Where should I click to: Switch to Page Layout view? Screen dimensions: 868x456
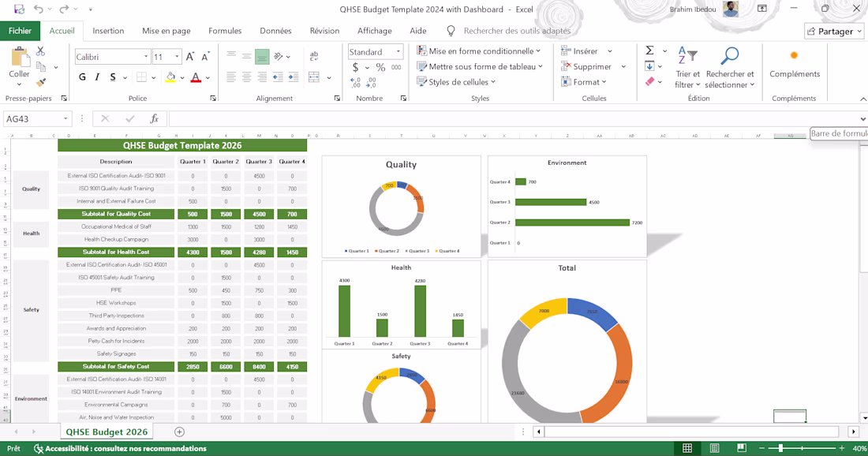click(714, 448)
